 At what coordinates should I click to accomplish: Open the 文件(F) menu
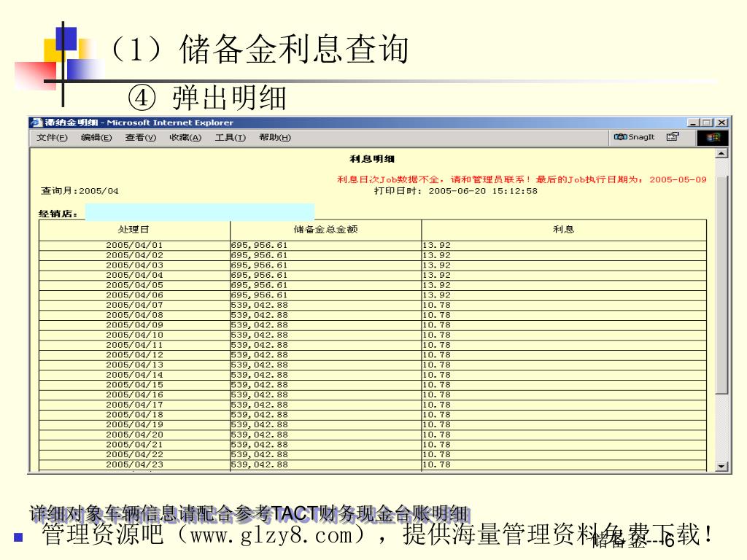click(x=52, y=138)
